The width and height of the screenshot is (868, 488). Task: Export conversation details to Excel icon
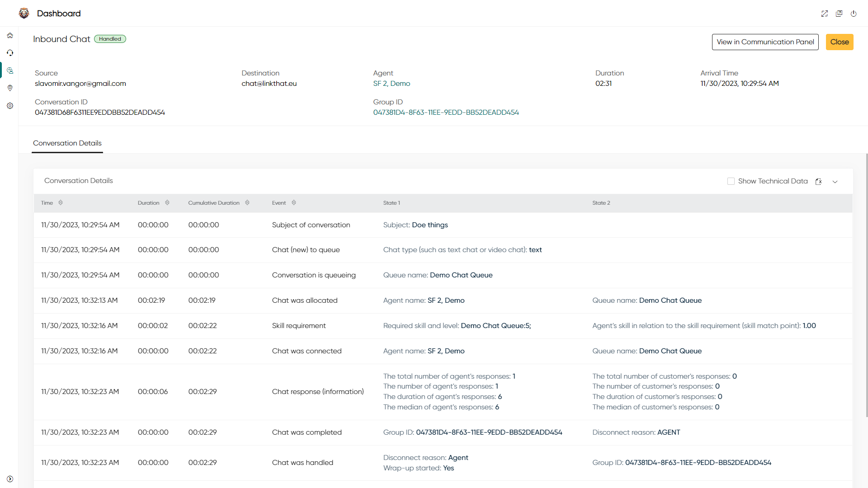(x=818, y=182)
